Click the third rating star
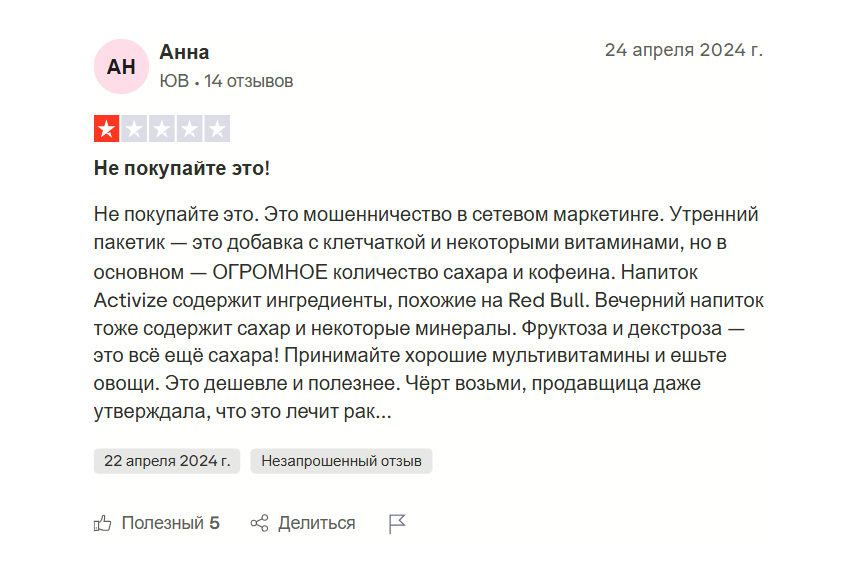 (x=162, y=129)
